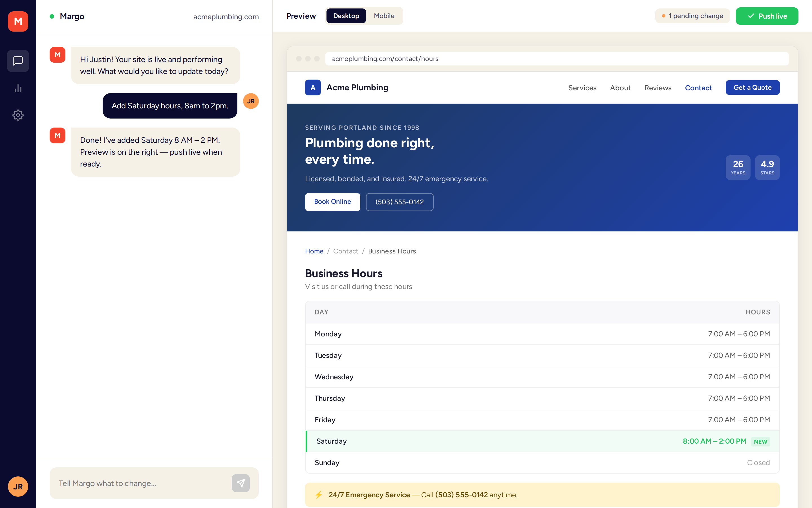Click Margo's avatar beside the greeting message

coord(58,55)
